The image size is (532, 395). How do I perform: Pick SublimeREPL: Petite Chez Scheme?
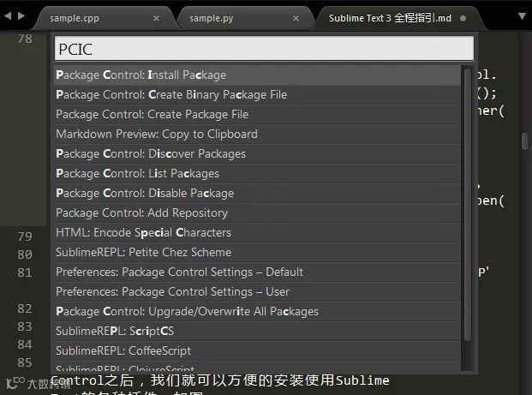coord(258,252)
